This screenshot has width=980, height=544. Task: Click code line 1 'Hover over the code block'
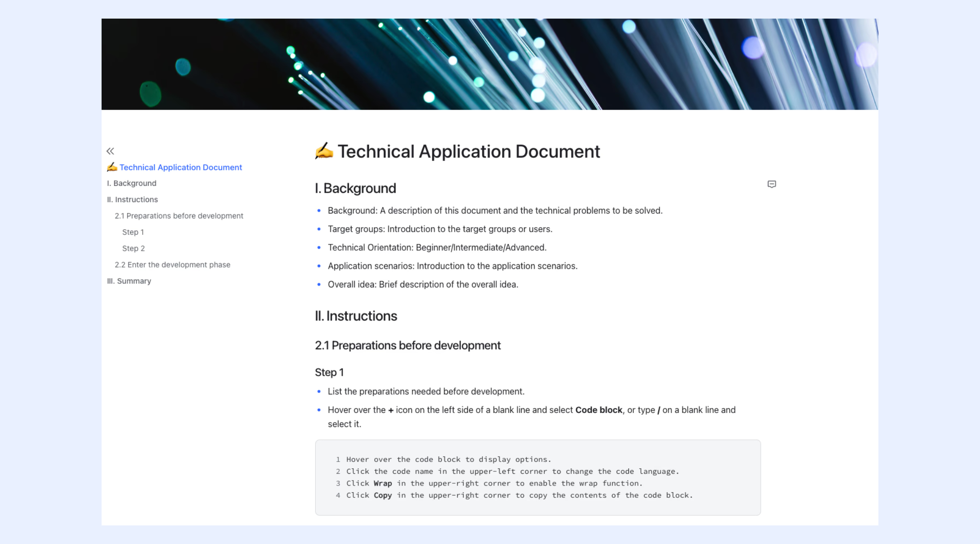[x=449, y=459]
